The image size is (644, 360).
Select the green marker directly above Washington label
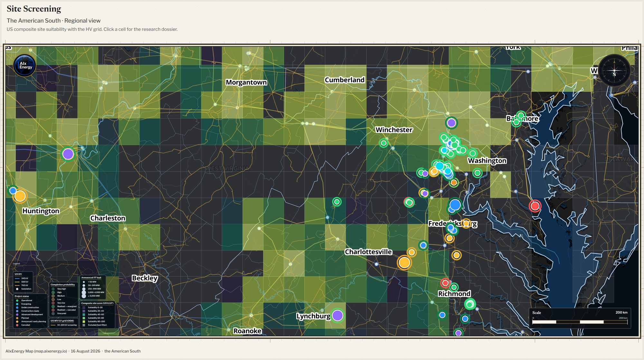coord(473,153)
